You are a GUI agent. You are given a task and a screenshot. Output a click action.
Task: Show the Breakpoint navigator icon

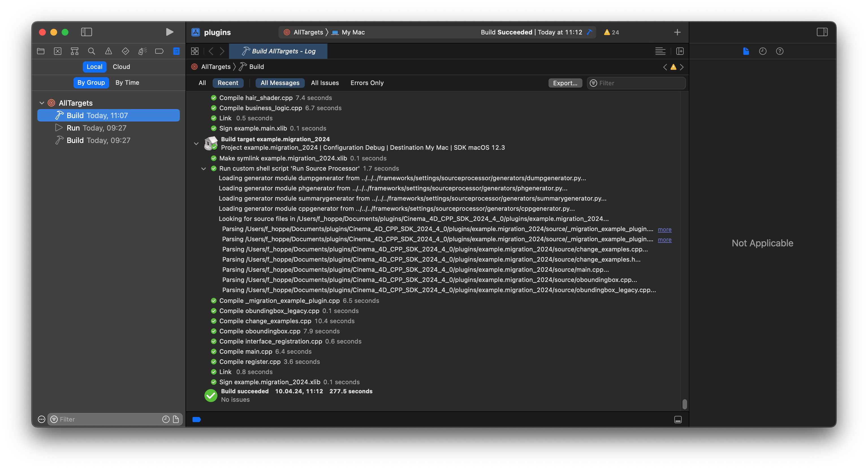[159, 51]
